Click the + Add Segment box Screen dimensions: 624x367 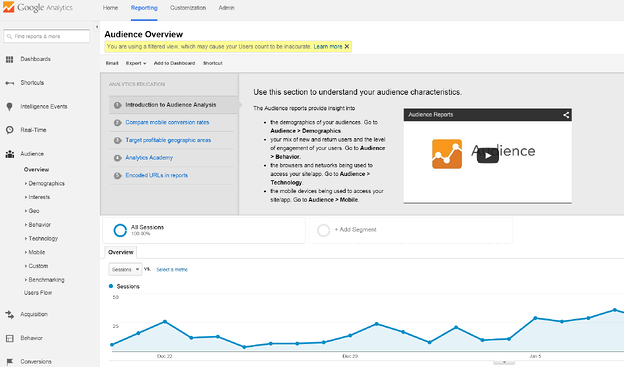click(411, 230)
